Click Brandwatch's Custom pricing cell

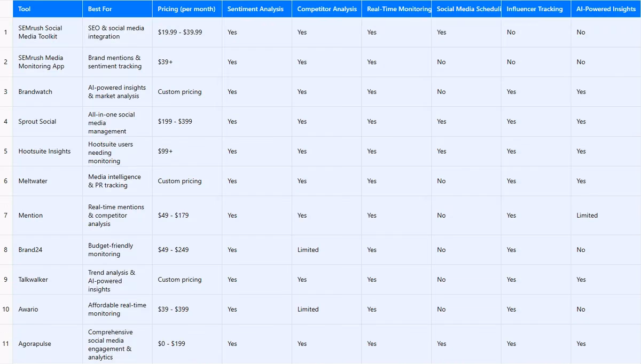point(187,92)
